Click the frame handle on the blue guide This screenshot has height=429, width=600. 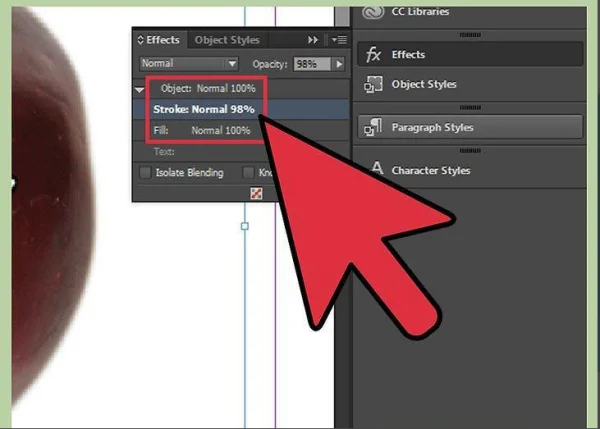pos(245,226)
